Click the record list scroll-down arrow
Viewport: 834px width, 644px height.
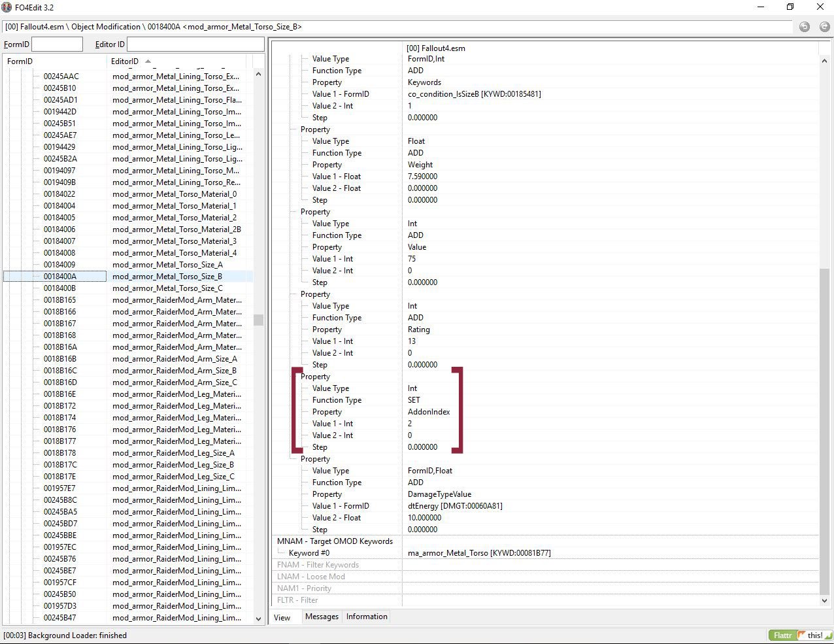click(x=258, y=619)
